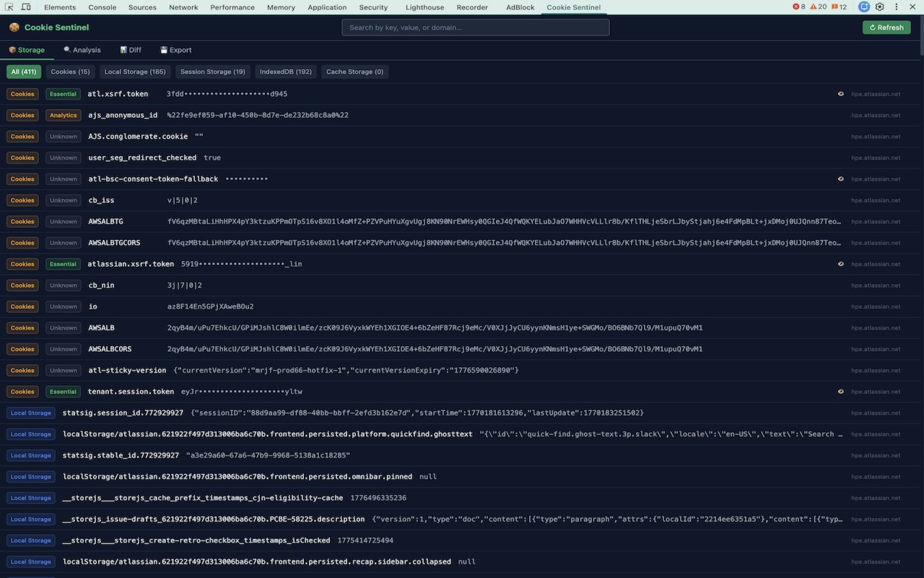Click the recap.sidebar.collapsed local storage key
924x578 pixels.
pyautogui.click(x=257, y=562)
